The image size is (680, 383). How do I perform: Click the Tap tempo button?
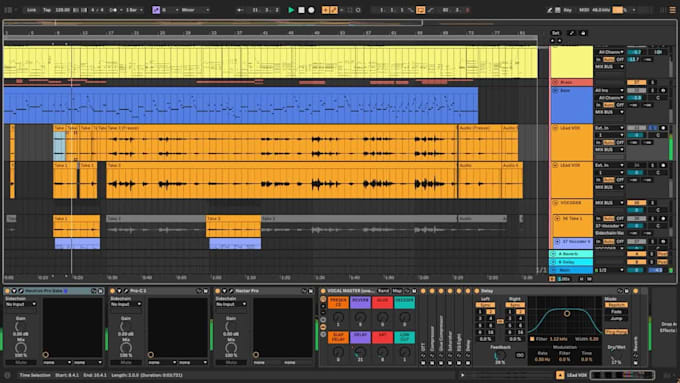point(47,10)
